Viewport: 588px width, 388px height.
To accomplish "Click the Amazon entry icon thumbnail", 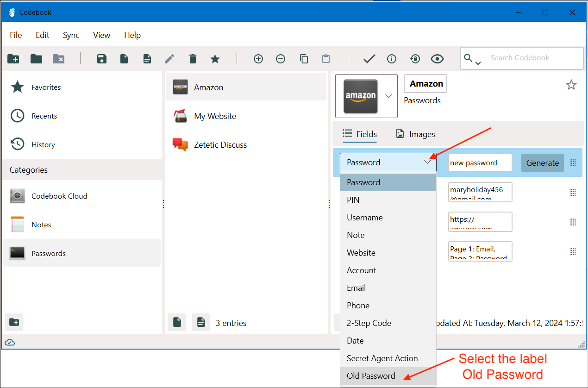I will coord(360,96).
